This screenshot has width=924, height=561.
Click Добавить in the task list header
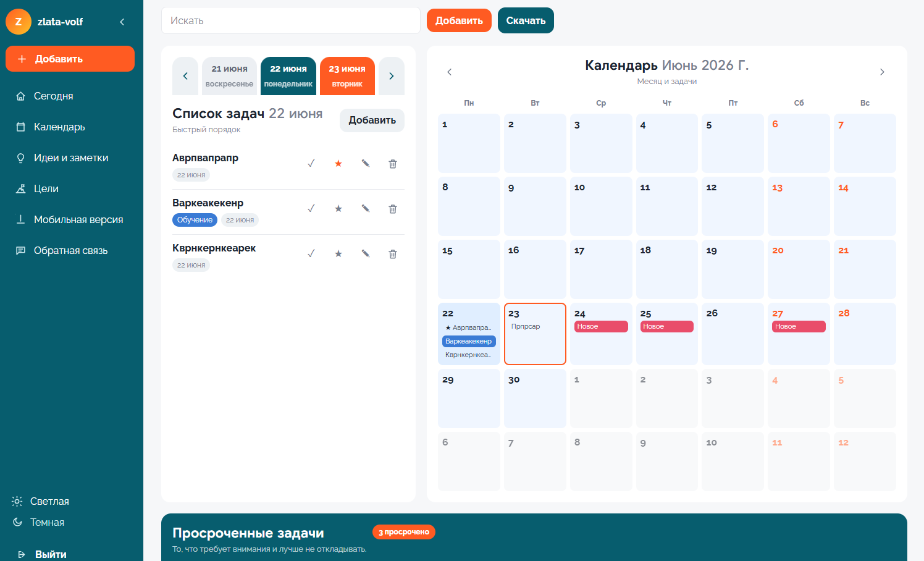[x=372, y=120]
